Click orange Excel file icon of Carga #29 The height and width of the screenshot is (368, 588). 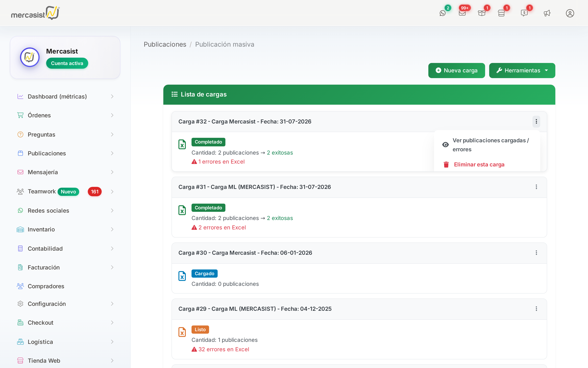click(x=182, y=332)
